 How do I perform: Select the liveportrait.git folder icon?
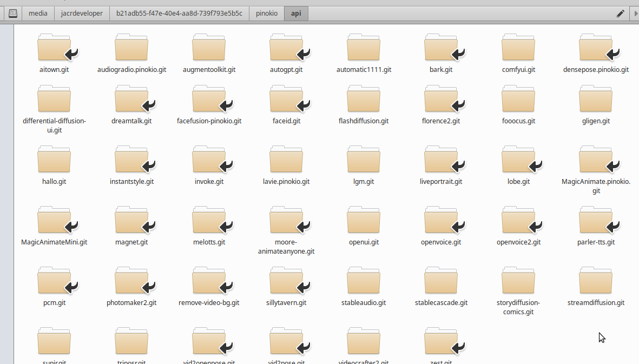coord(441,160)
